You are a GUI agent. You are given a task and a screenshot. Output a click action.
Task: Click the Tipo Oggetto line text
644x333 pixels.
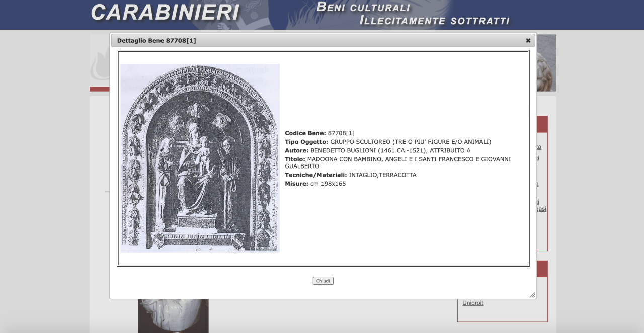click(387, 142)
